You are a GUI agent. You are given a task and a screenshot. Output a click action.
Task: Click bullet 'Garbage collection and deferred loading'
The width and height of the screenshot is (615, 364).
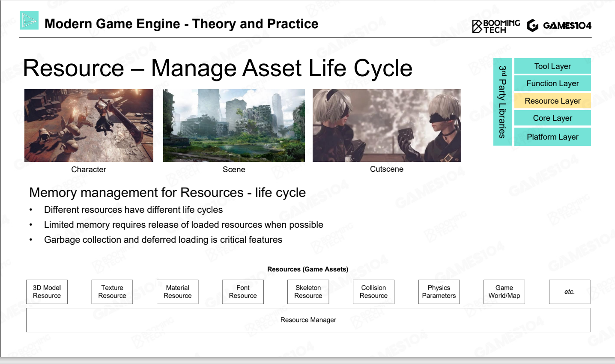click(163, 240)
